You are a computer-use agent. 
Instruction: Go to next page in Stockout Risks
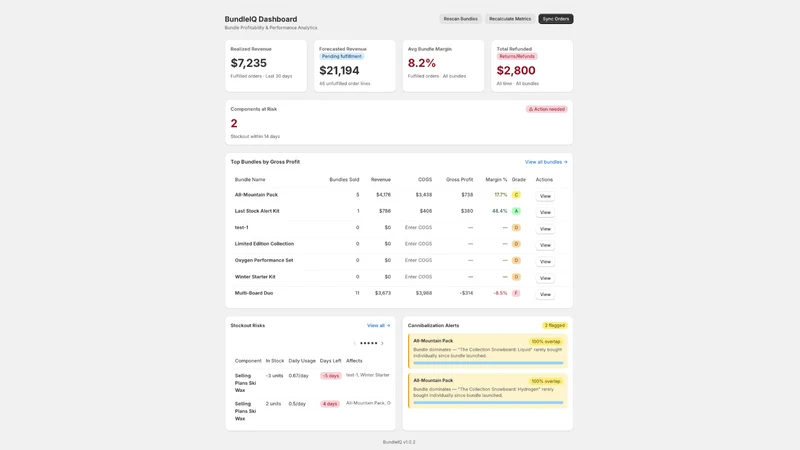coord(382,343)
